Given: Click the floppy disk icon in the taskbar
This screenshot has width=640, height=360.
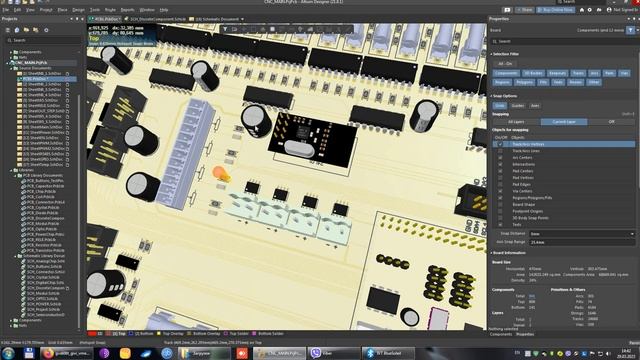Looking at the screenshot, I should pos(29,353).
